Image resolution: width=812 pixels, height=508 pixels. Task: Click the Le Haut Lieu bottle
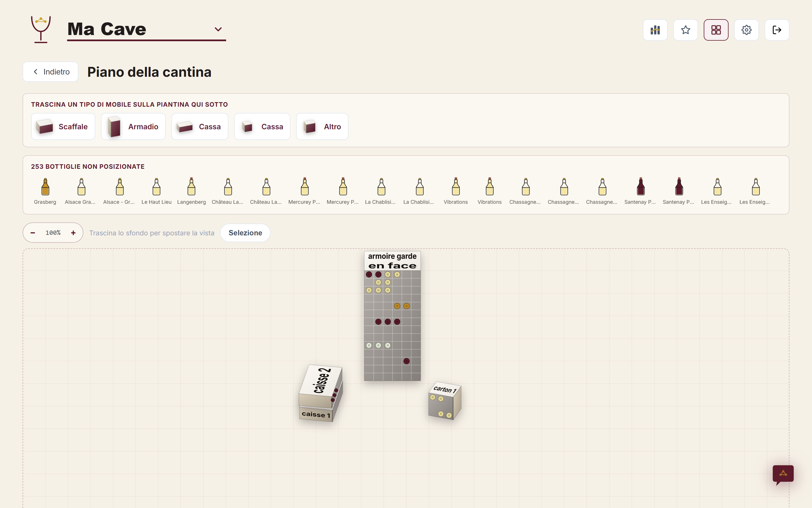pos(156,191)
